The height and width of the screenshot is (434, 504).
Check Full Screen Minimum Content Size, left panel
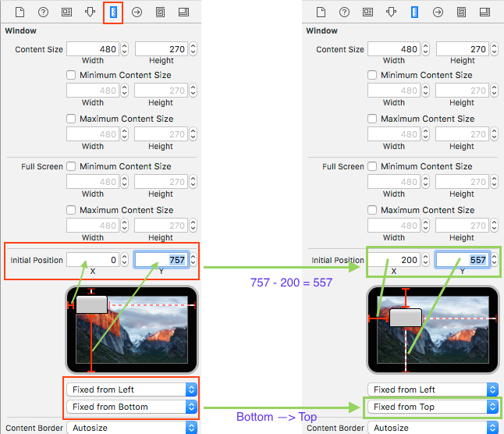(72, 166)
